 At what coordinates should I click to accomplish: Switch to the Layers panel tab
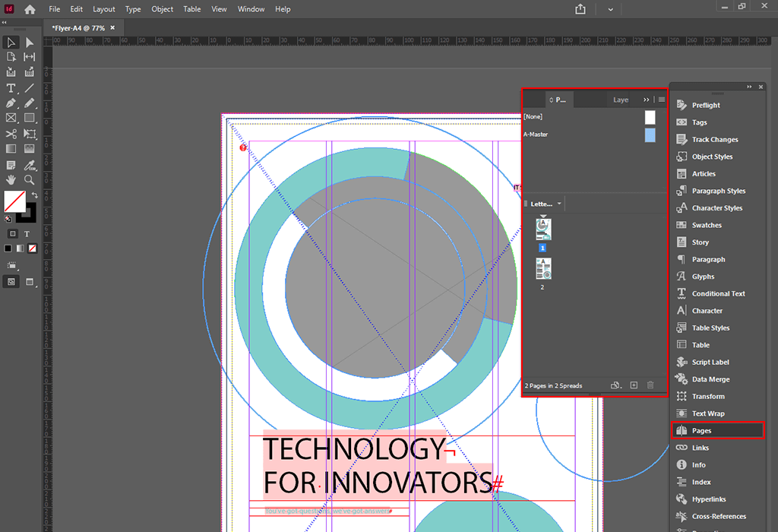click(x=621, y=100)
